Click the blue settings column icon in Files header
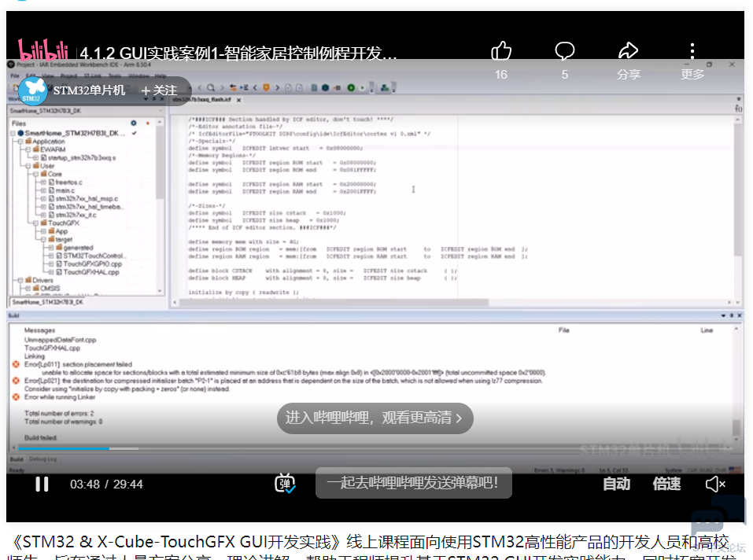The image size is (753, 560). point(134,123)
